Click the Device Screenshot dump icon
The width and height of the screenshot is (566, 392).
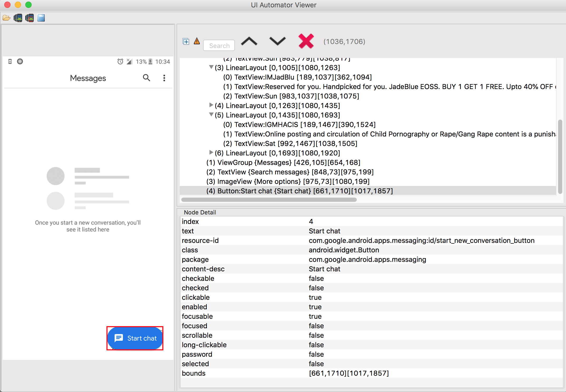click(x=18, y=18)
